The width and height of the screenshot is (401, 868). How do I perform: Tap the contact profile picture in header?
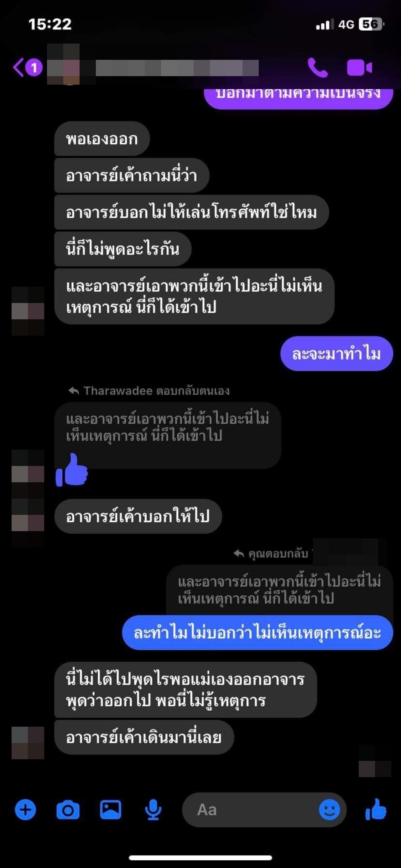point(63,64)
